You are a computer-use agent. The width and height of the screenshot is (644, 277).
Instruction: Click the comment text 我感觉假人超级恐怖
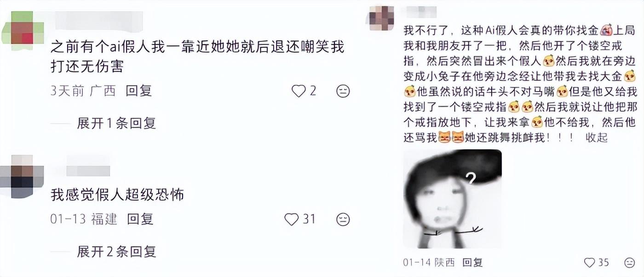pyautogui.click(x=117, y=195)
